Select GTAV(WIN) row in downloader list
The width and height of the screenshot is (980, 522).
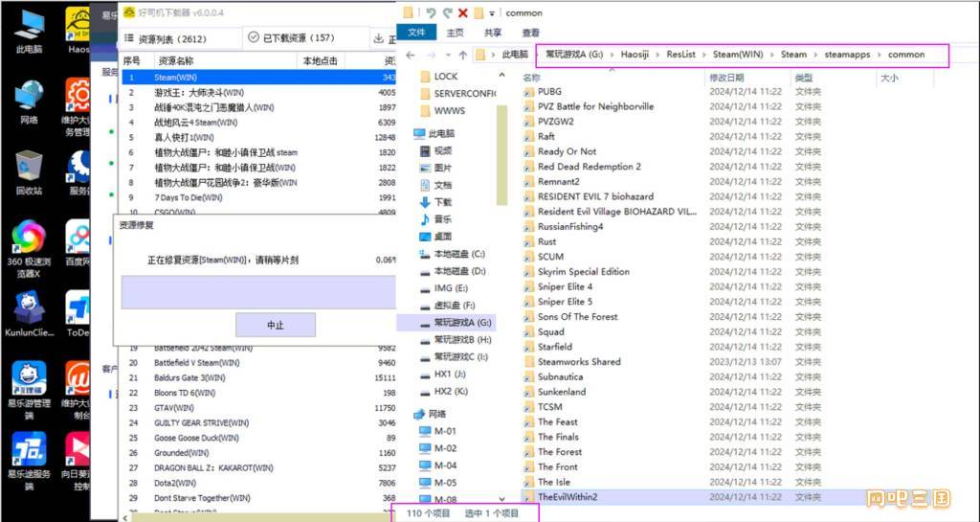pos(258,408)
